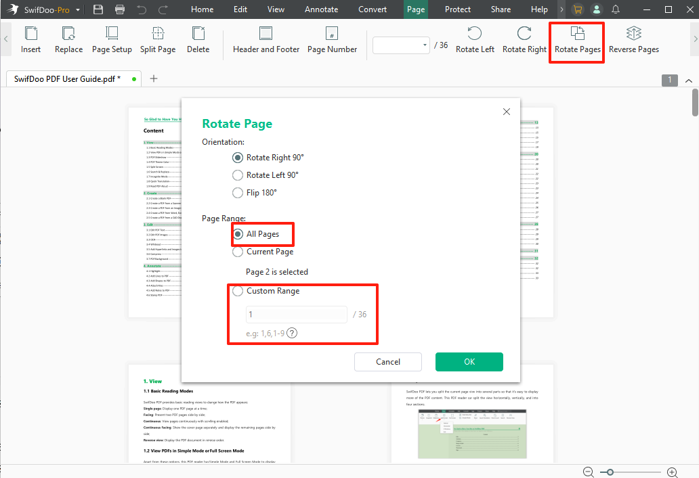Screen dimensions: 699x478
Task: Open the Convert menu tab
Action: pyautogui.click(x=372, y=9)
